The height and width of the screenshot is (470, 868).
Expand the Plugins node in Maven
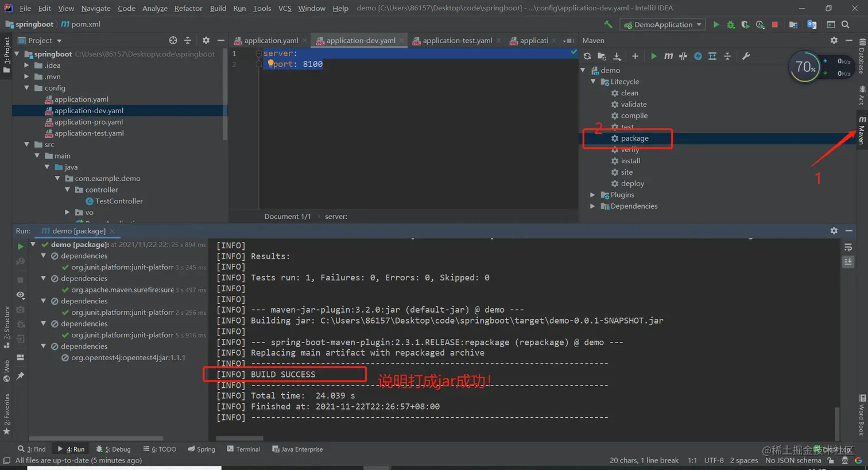(593, 195)
